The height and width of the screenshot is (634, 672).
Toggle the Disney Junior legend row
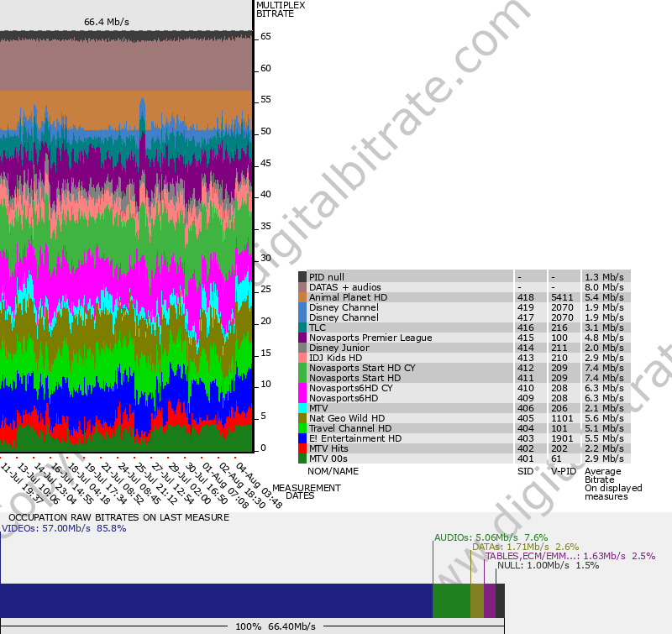pyautogui.click(x=353, y=347)
